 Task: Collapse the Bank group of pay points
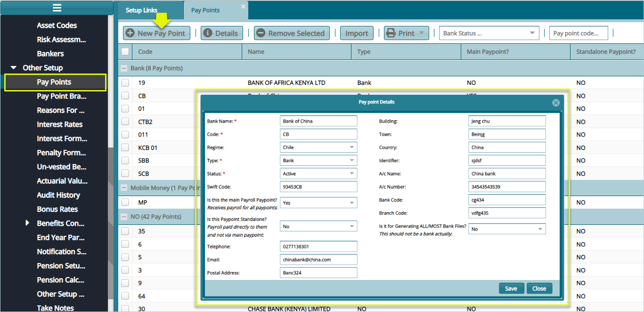tap(124, 68)
